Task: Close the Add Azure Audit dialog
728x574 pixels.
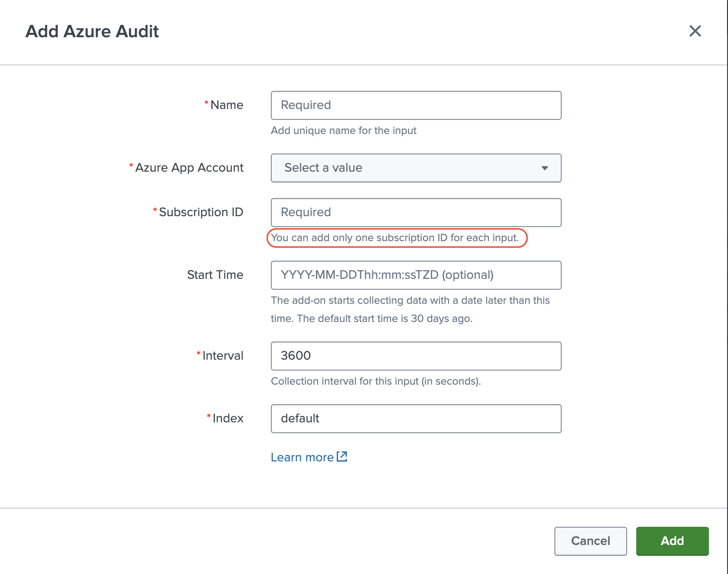Action: pyautogui.click(x=695, y=31)
